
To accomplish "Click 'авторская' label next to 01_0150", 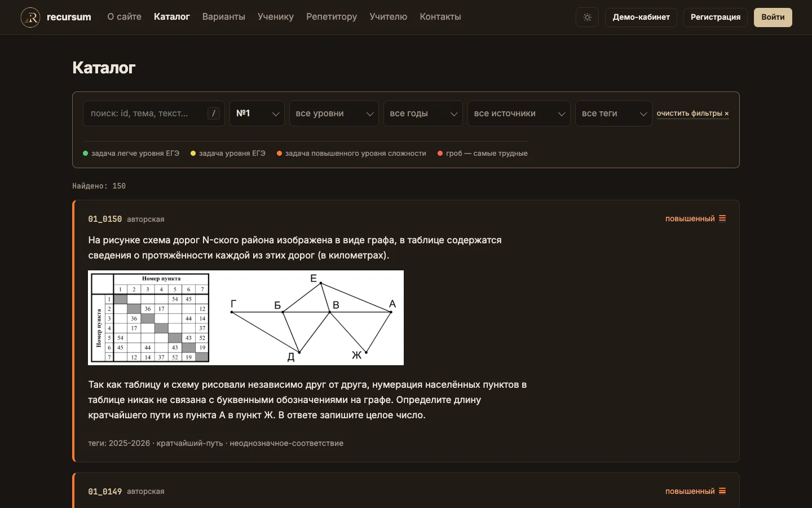I will (x=145, y=219).
